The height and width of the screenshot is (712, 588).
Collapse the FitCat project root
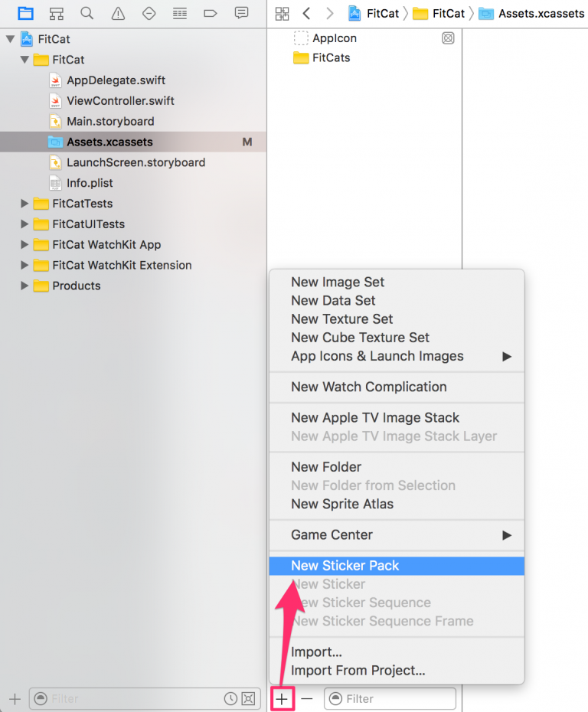click(10, 39)
